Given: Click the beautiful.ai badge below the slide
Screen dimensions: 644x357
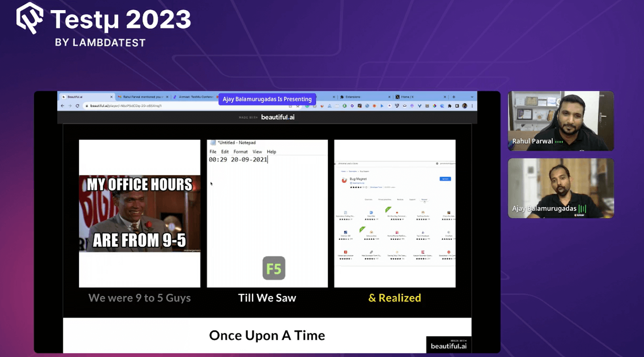Looking at the screenshot, I should pyautogui.click(x=449, y=345).
